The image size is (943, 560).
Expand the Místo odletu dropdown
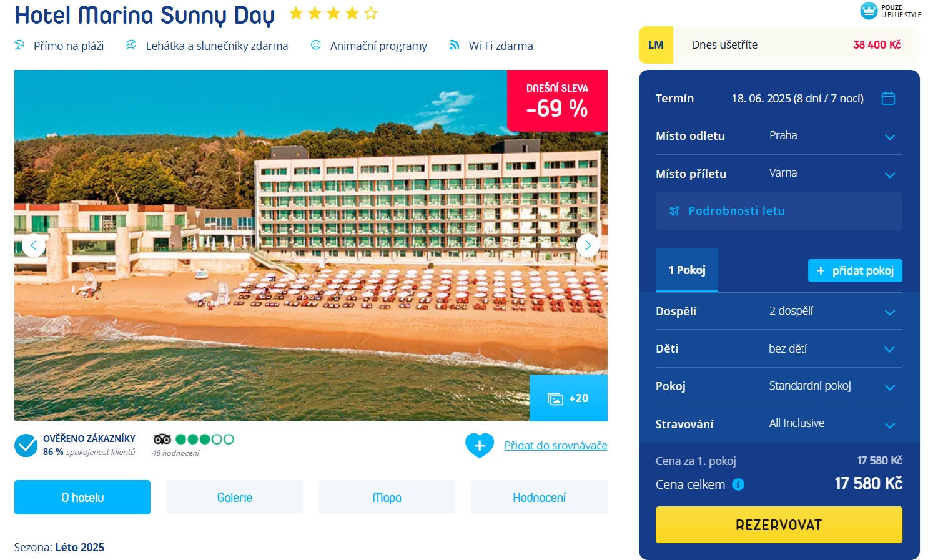(x=890, y=137)
